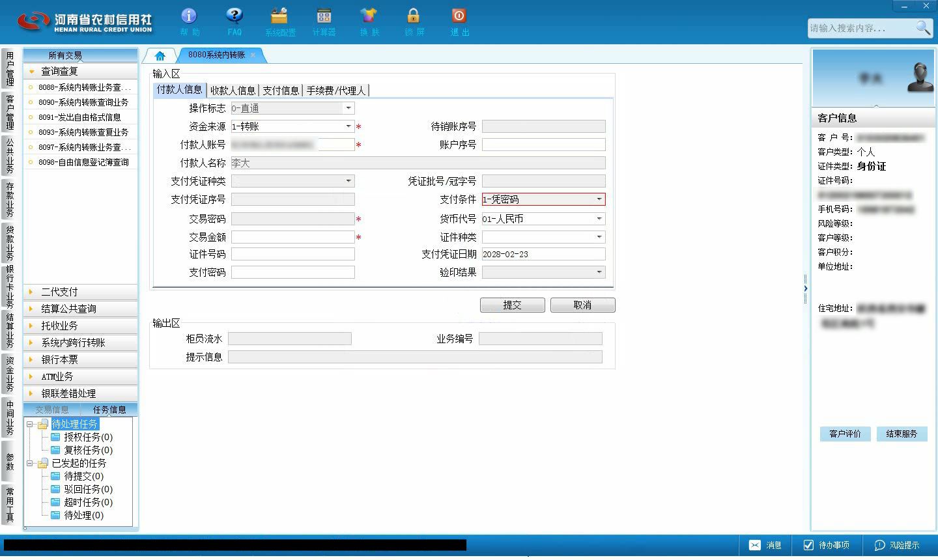Switch to 交易信息 panel tab

click(52, 410)
